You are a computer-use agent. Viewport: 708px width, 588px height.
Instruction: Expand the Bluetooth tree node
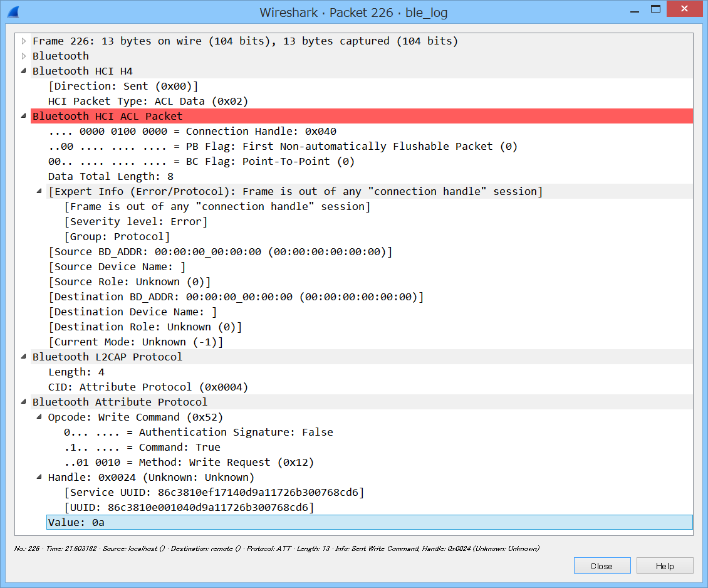pyautogui.click(x=24, y=56)
